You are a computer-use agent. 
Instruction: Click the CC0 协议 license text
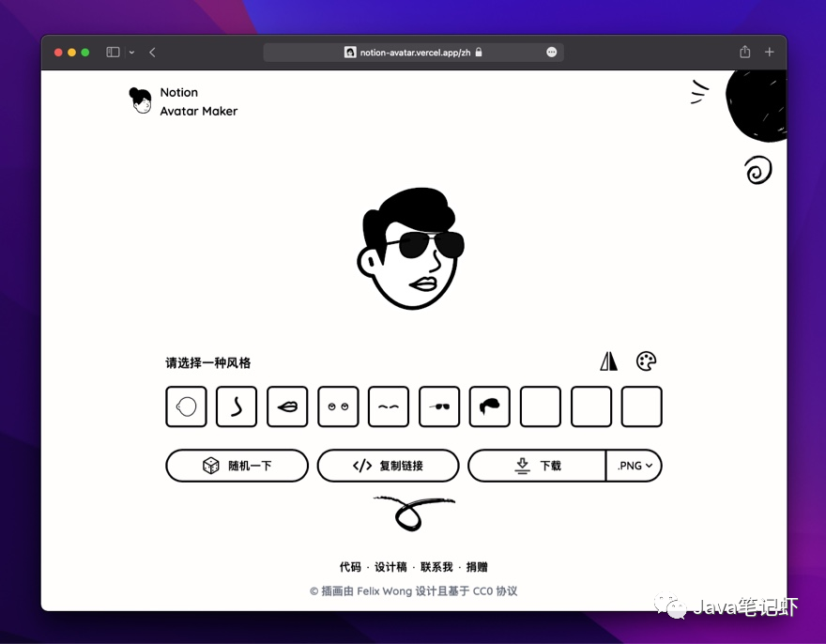tap(496, 591)
